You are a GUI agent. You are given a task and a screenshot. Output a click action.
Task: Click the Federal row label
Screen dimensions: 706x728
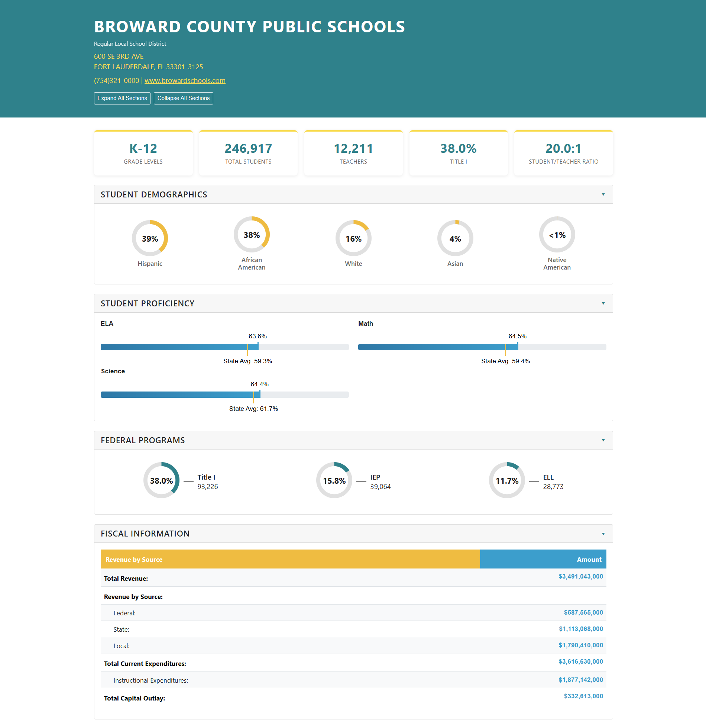pyautogui.click(x=124, y=613)
